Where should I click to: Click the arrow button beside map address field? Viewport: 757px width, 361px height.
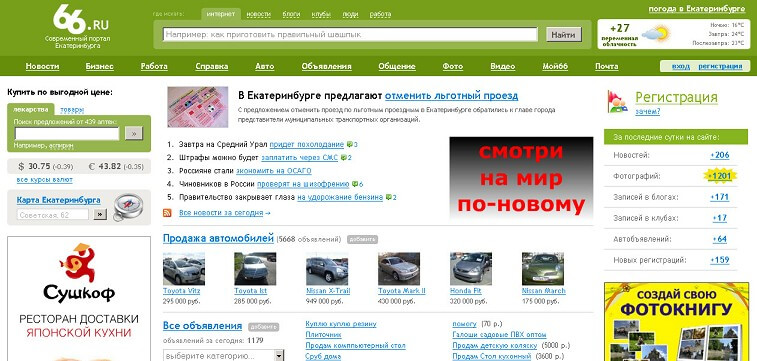[100, 214]
